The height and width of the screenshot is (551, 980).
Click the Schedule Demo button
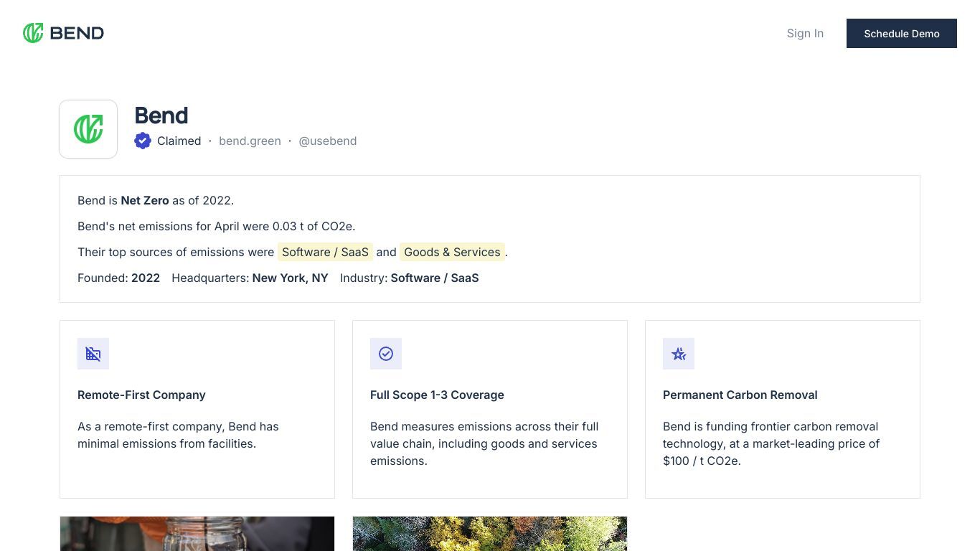[x=902, y=33]
